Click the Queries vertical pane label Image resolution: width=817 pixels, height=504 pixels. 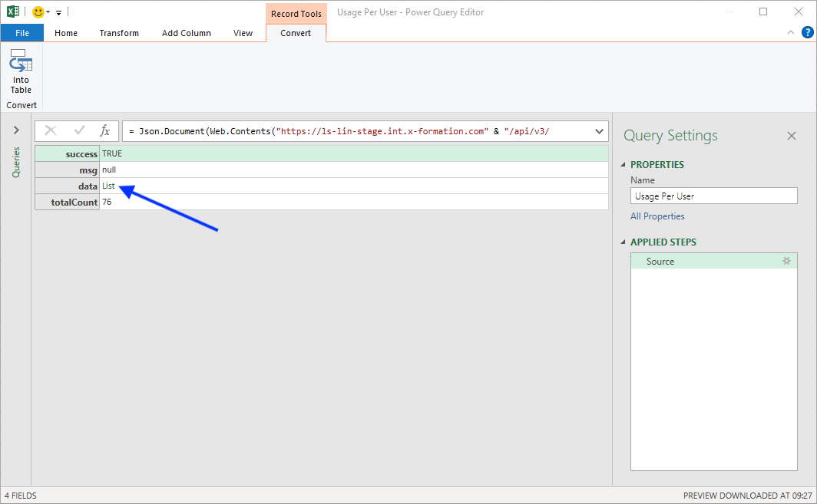pyautogui.click(x=16, y=162)
